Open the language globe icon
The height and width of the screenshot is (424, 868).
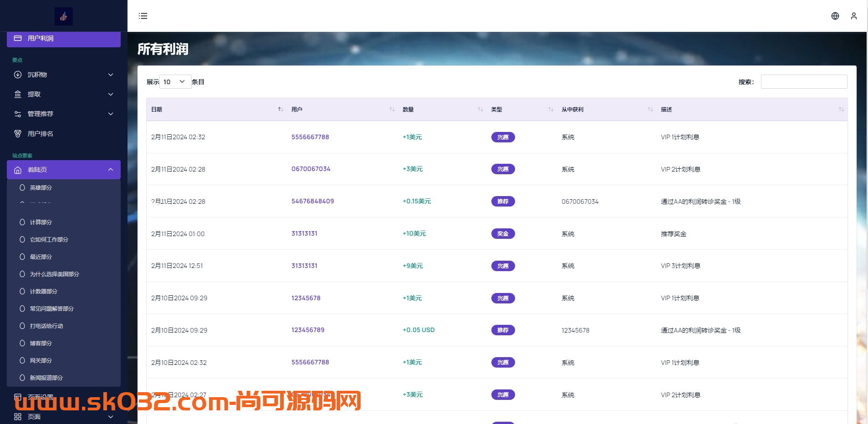click(x=835, y=16)
